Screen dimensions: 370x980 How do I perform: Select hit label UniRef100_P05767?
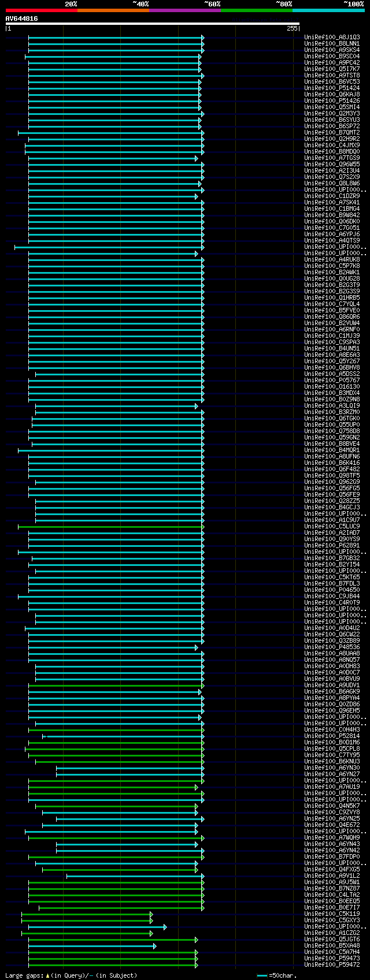click(332, 381)
